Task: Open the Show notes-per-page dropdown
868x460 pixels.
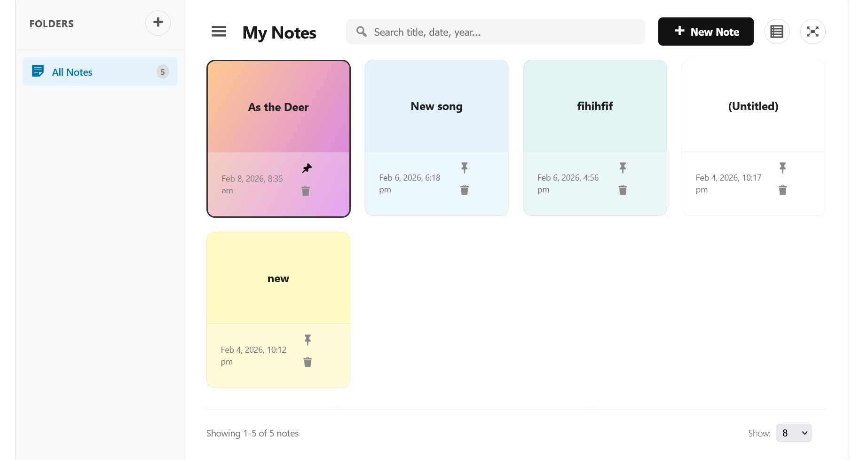Action: point(794,433)
